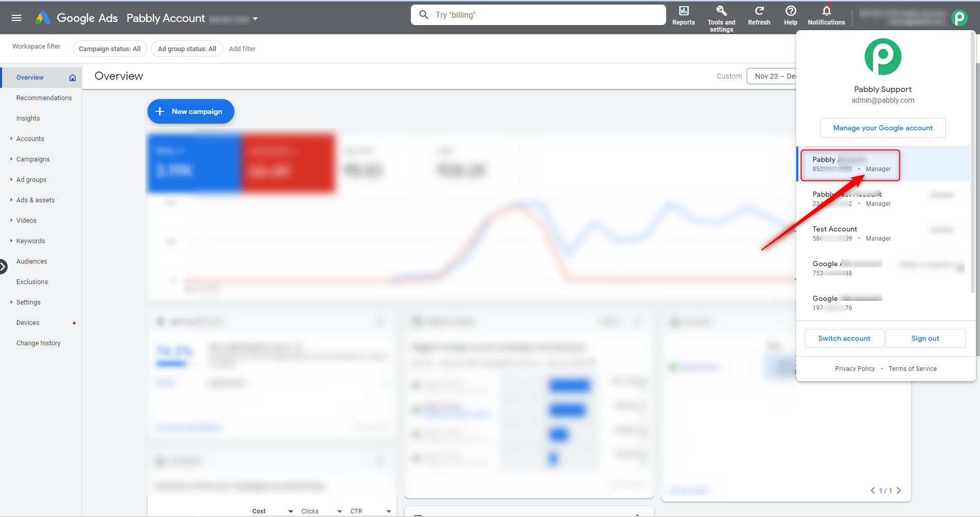Open Tools and settings

pos(721,18)
